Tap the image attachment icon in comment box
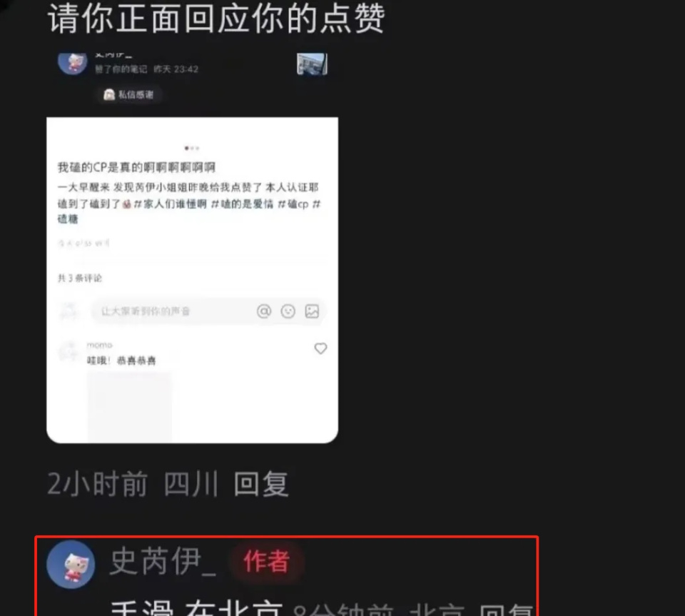 (x=312, y=311)
